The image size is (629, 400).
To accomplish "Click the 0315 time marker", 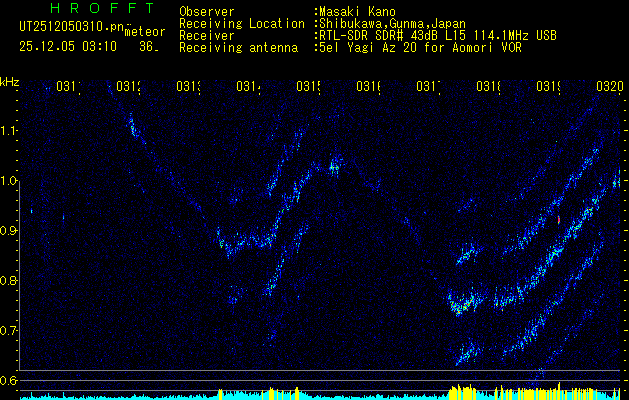I will coord(308,86).
